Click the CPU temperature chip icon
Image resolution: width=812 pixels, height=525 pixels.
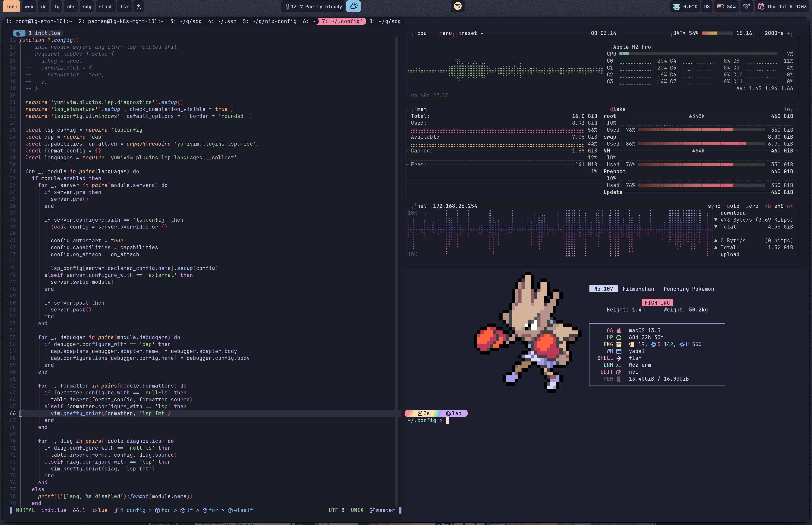point(676,7)
